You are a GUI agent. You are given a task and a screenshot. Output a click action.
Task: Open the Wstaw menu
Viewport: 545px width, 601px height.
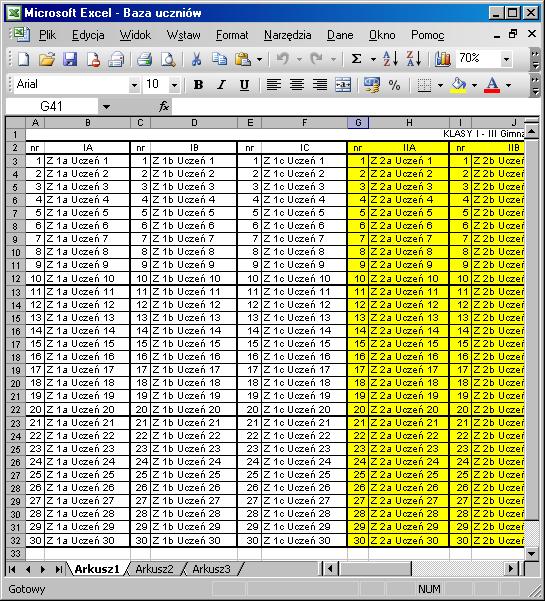[184, 35]
